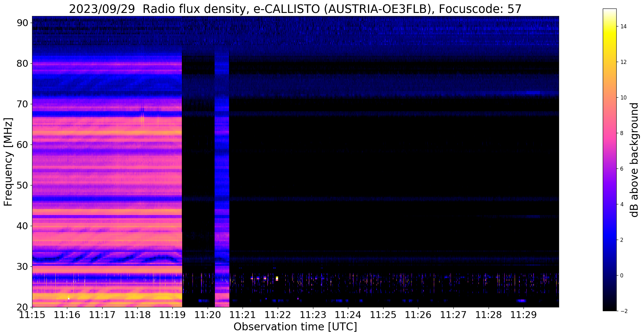Click the wavy dark band near 32 MHz
Image resolution: width=644 pixels, height=336 pixels.
point(107,258)
